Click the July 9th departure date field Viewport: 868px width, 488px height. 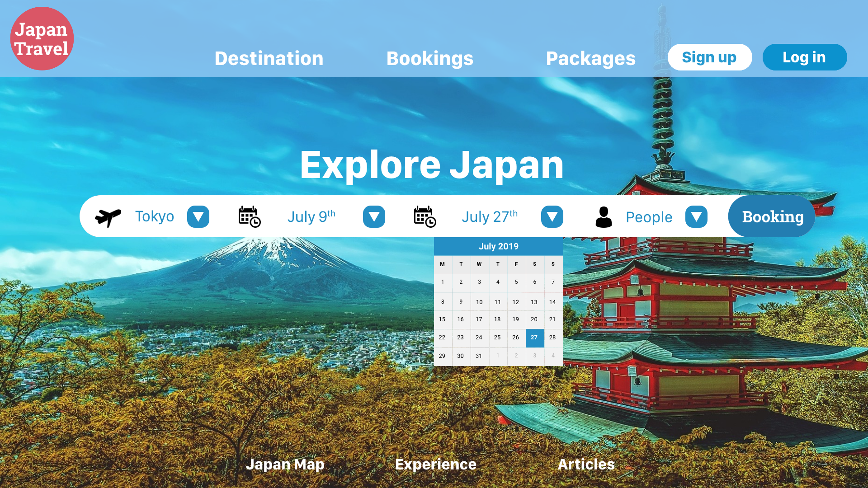(311, 216)
